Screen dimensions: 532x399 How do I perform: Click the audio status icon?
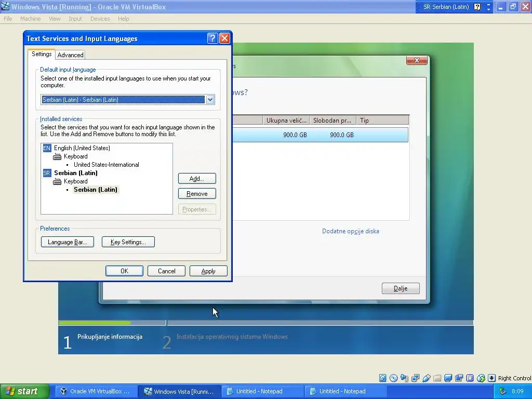pos(404,378)
